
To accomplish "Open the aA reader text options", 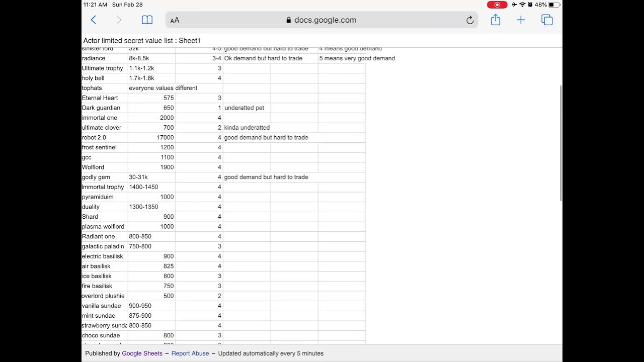I will [175, 21].
